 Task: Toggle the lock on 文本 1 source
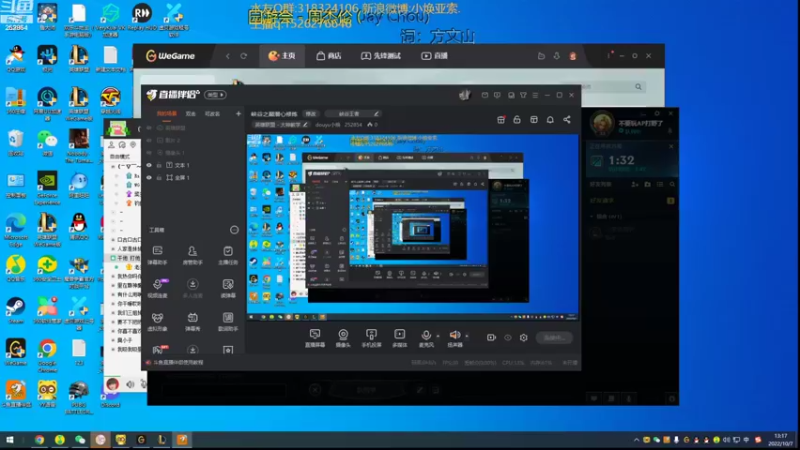tap(159, 165)
